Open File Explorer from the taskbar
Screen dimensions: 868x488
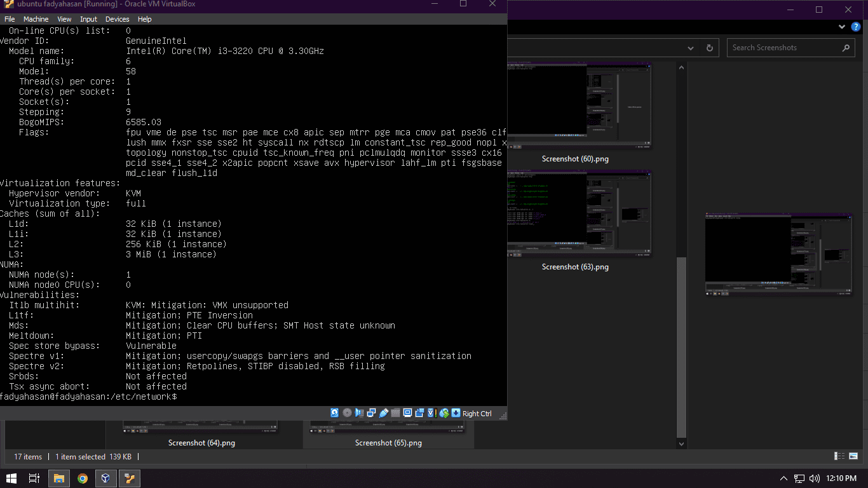point(58,478)
